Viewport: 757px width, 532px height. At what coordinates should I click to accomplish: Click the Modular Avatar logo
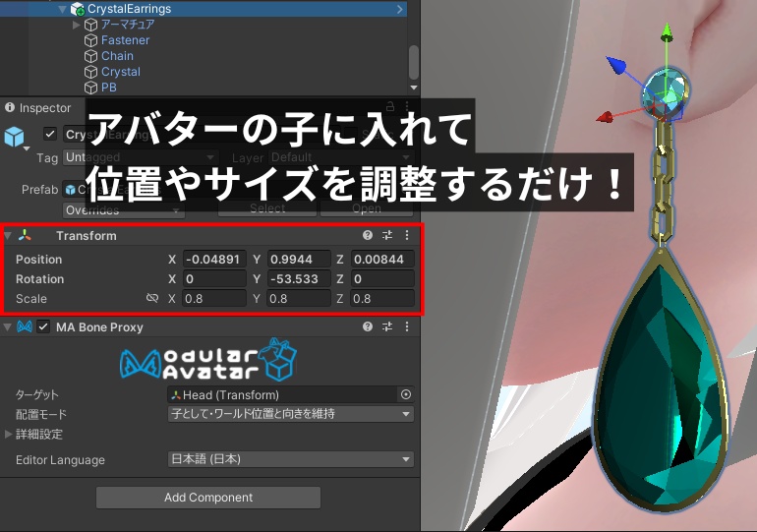pos(208,360)
